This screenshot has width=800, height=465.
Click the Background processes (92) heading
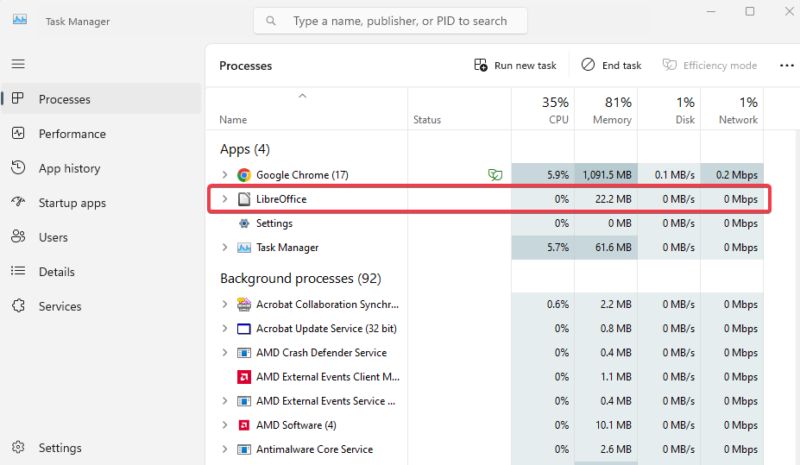click(301, 278)
